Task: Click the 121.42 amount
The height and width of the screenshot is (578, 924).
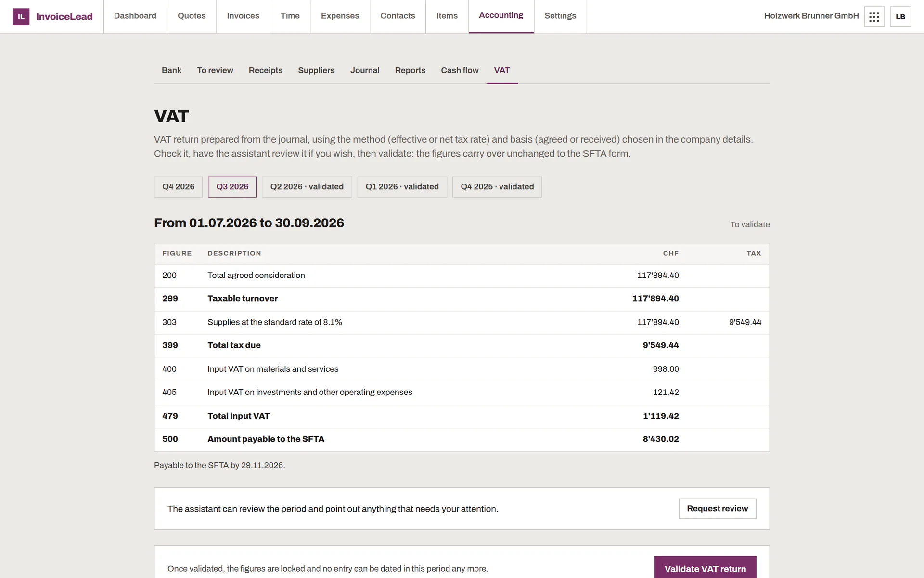Action: pos(666,392)
